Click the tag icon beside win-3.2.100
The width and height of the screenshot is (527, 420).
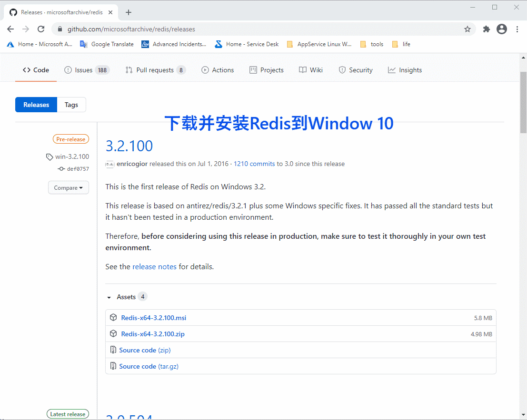(50, 157)
